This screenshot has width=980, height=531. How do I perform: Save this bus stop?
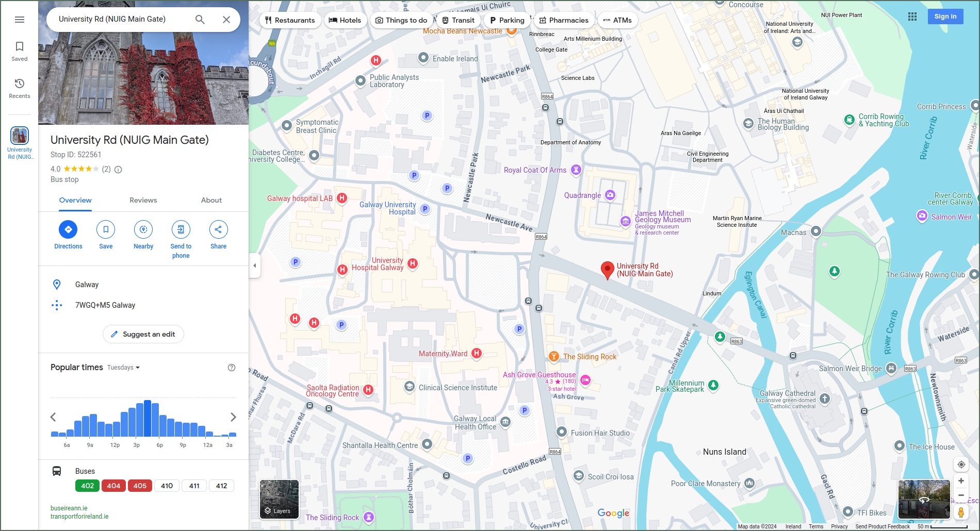click(106, 229)
